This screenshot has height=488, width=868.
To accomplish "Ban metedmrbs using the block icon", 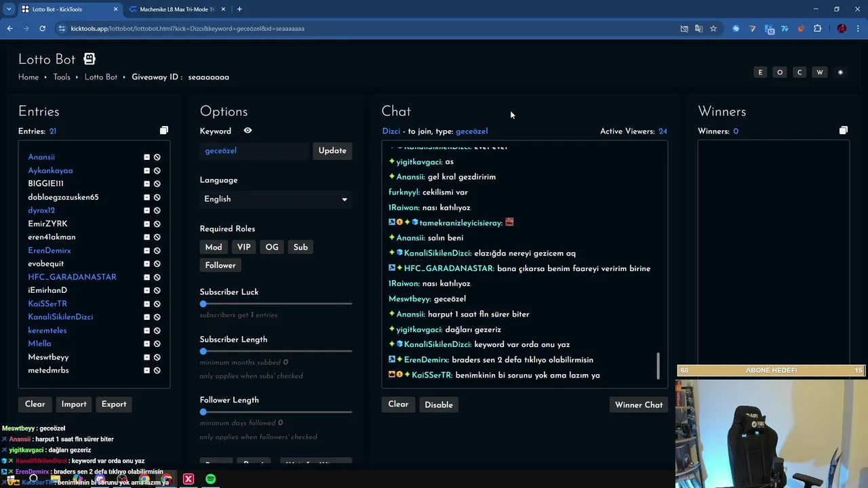I will (157, 371).
